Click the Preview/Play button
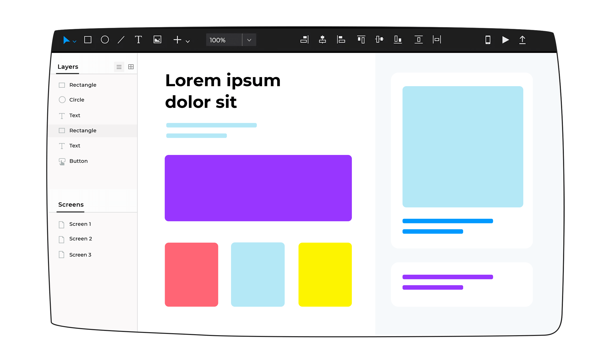The width and height of the screenshot is (611, 364). [x=505, y=40]
